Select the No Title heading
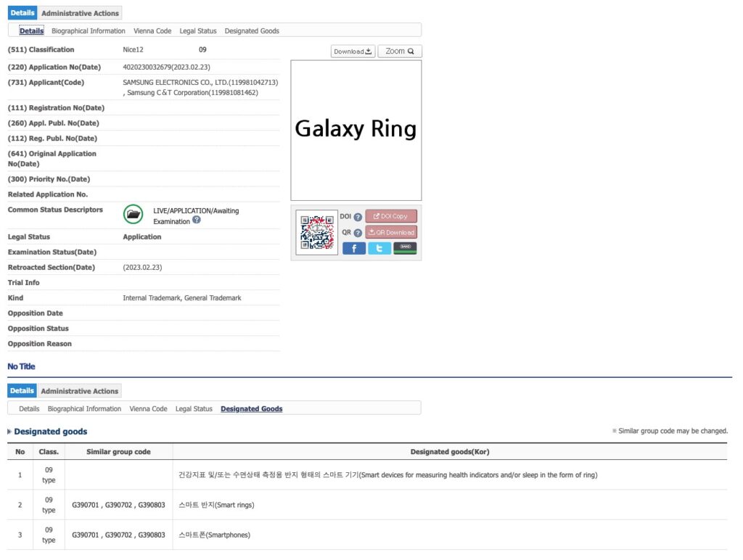Viewport: 743px width, 560px height. pyautogui.click(x=21, y=367)
